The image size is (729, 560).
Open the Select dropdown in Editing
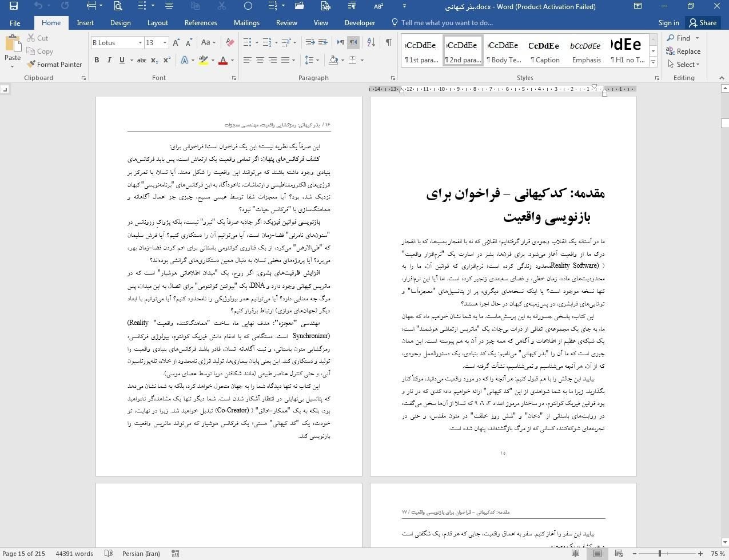coord(684,64)
